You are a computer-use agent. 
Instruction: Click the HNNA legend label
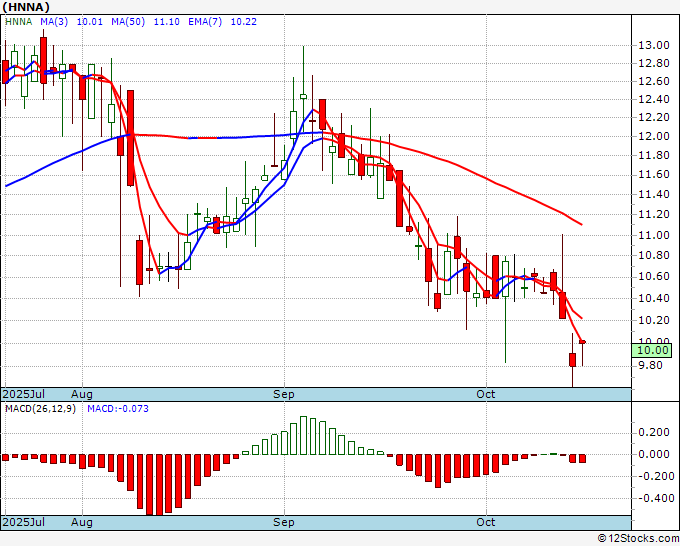19,22
